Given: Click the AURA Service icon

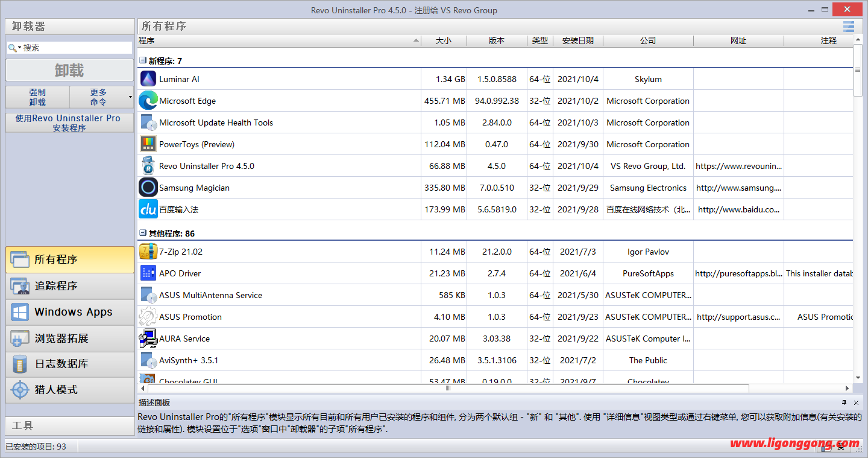Looking at the screenshot, I should (148, 339).
